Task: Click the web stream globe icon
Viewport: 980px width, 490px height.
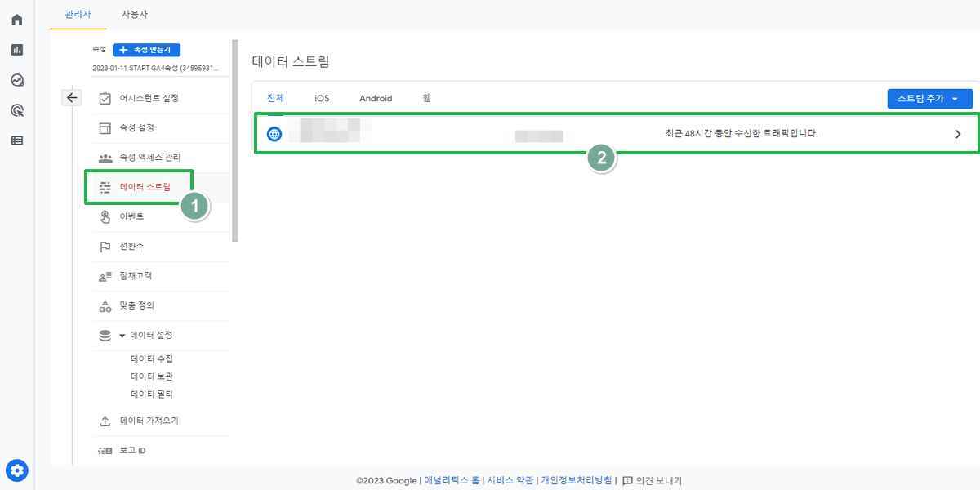Action: [274, 134]
